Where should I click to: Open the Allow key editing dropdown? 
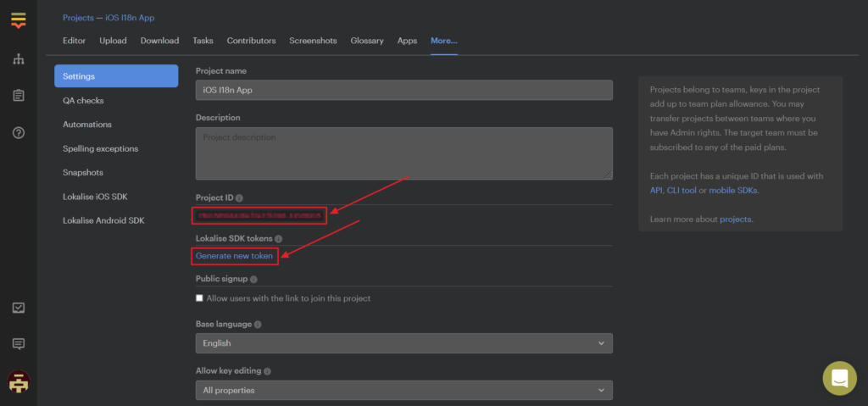[x=404, y=390]
